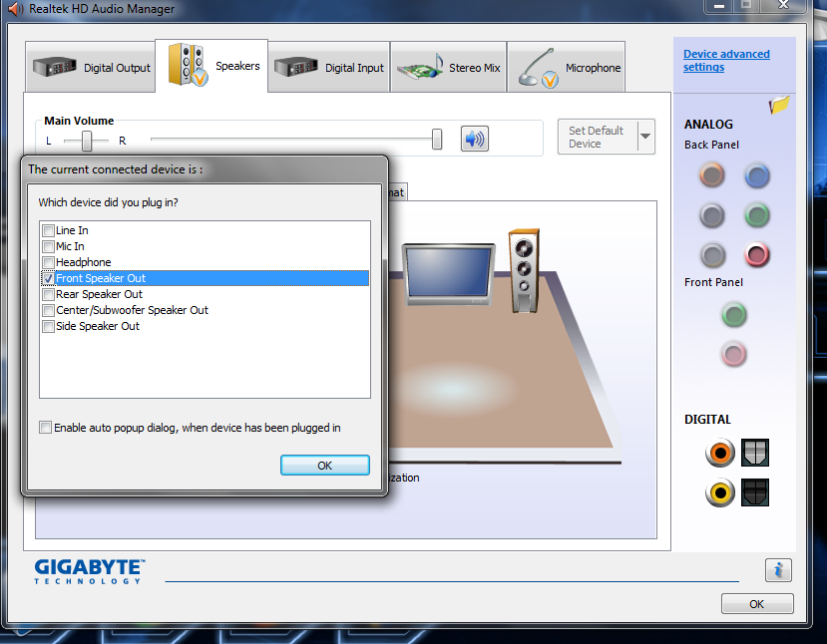Check the Mic In option
This screenshot has width=827, height=644.
pyautogui.click(x=49, y=246)
